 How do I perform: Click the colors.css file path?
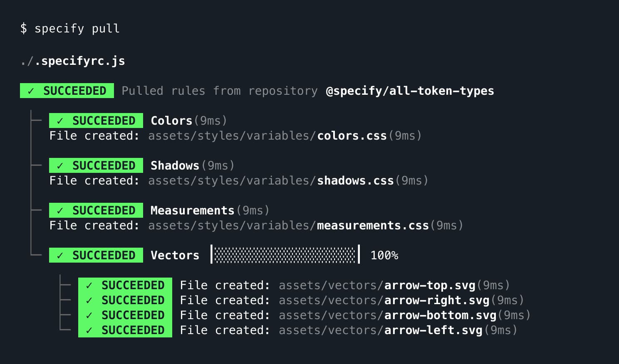(267, 136)
